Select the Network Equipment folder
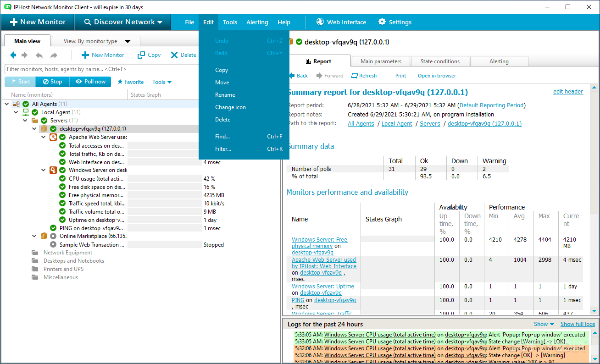Image resolution: width=600 pixels, height=364 pixels. pyautogui.click(x=67, y=253)
